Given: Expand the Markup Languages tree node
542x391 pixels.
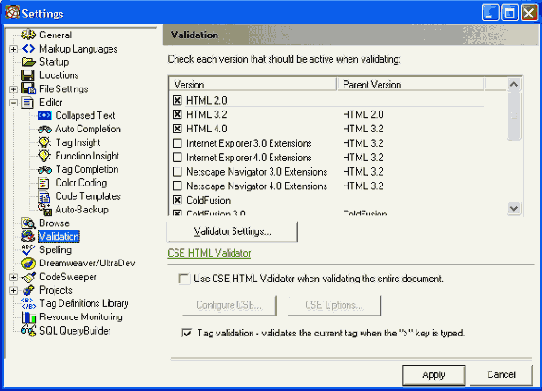Looking at the screenshot, I should pos(13,49).
